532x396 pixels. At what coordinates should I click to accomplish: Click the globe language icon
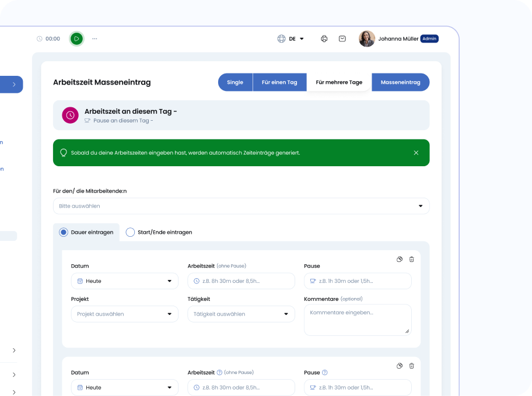(x=281, y=38)
